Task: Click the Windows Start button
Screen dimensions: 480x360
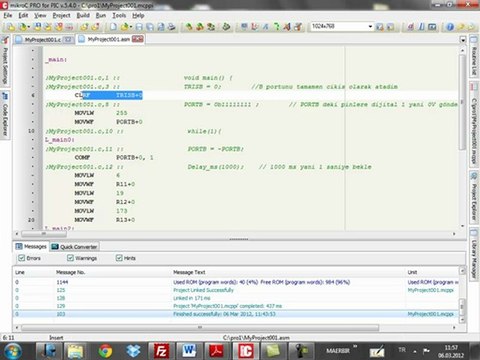Action: 12,351
